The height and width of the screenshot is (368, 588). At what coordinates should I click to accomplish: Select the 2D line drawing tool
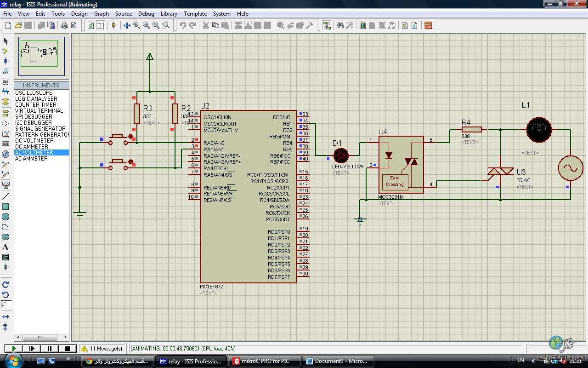tap(6, 196)
